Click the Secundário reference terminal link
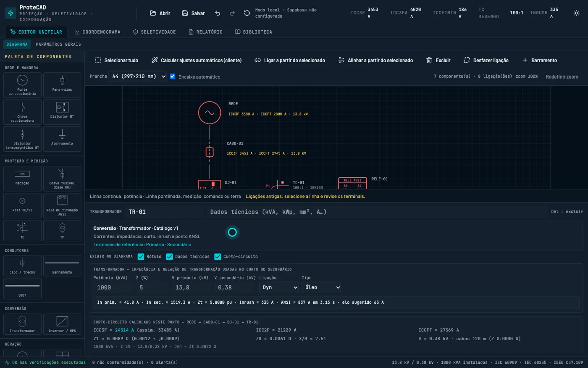 (179, 244)
